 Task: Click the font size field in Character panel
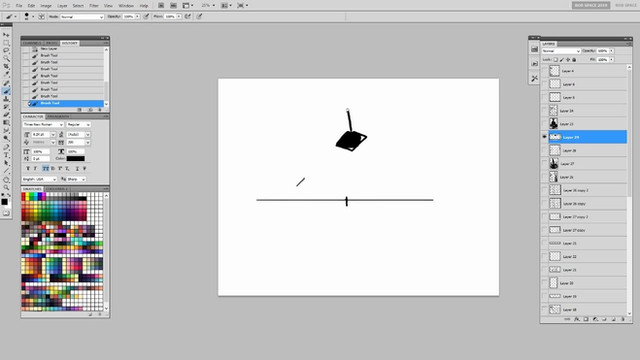pyautogui.click(x=40, y=134)
